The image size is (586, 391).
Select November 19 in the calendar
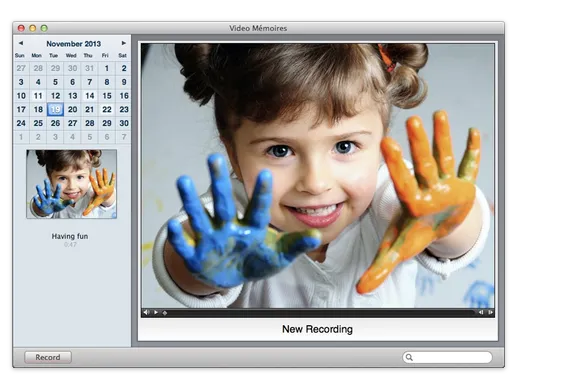click(55, 110)
